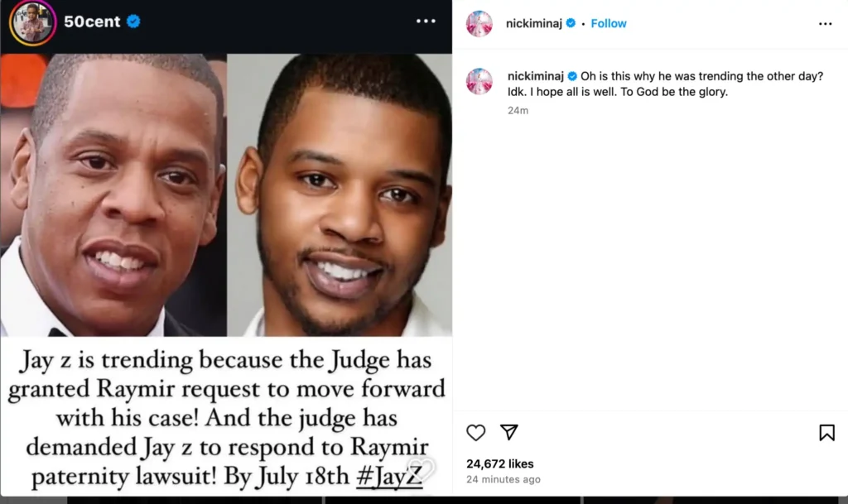Screen dimensions: 848x504
Task: Open three-dot menu on 50cent repost
Action: [426, 21]
